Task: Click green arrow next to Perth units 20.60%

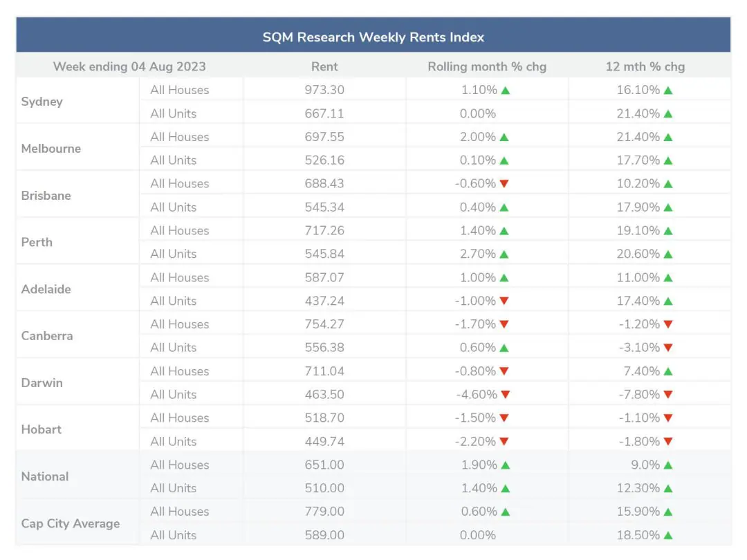Action: click(x=668, y=254)
